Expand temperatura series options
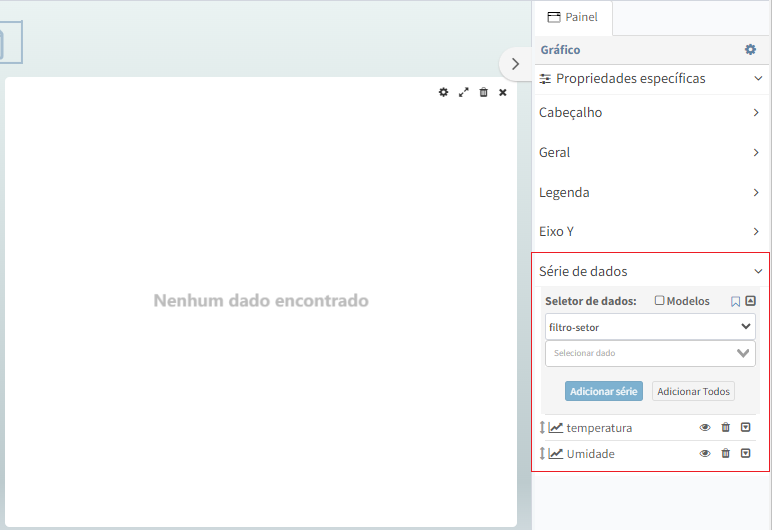Image resolution: width=772 pixels, height=530 pixels. 745,427
